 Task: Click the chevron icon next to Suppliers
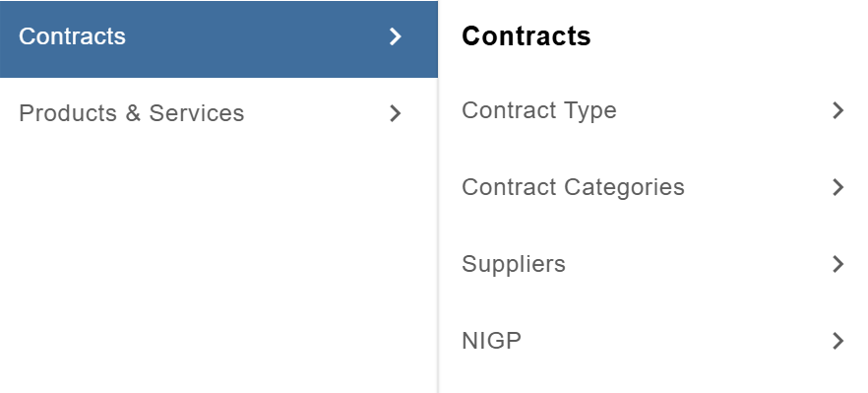click(x=838, y=264)
